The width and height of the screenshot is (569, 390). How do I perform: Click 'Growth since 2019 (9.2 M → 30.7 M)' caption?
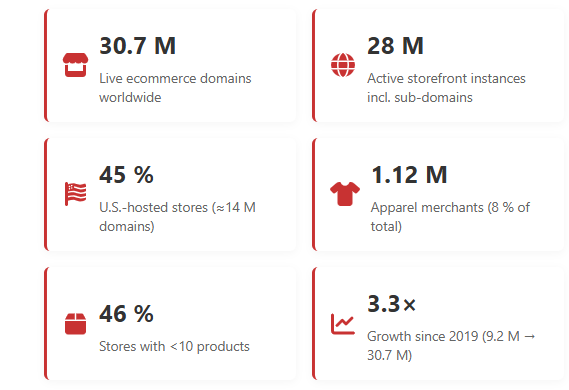pos(451,346)
